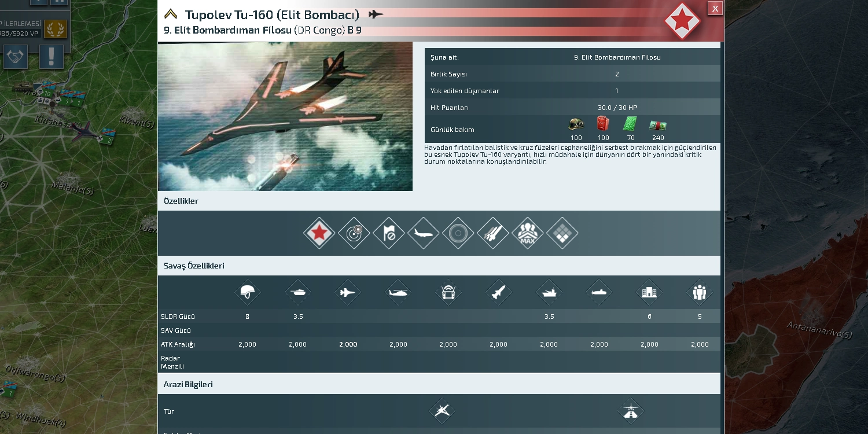868x434 pixels.
Task: Click the green circuit board upkeep icon
Action: (630, 124)
